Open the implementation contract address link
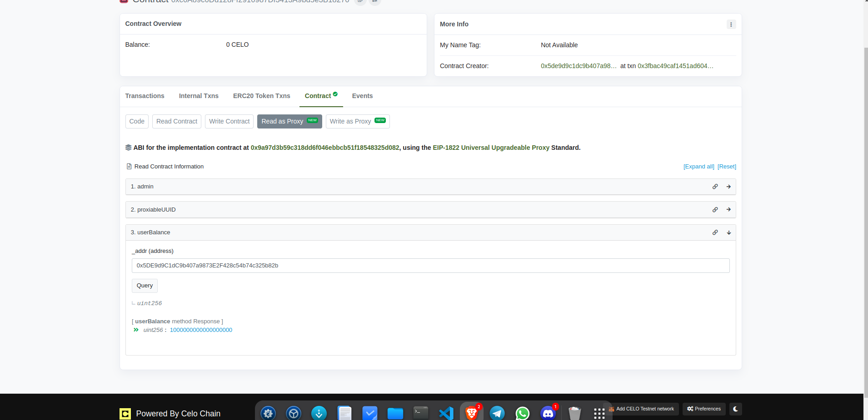 [x=325, y=148]
